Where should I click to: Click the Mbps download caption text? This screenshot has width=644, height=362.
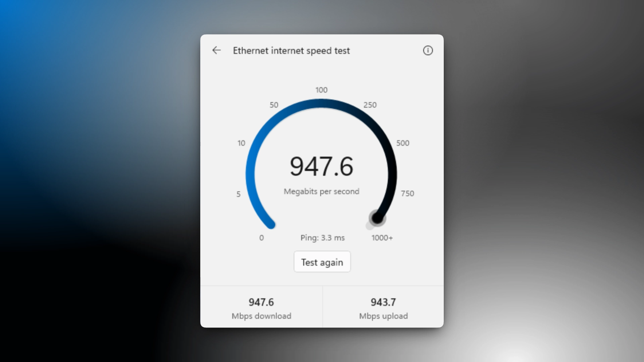point(261,316)
